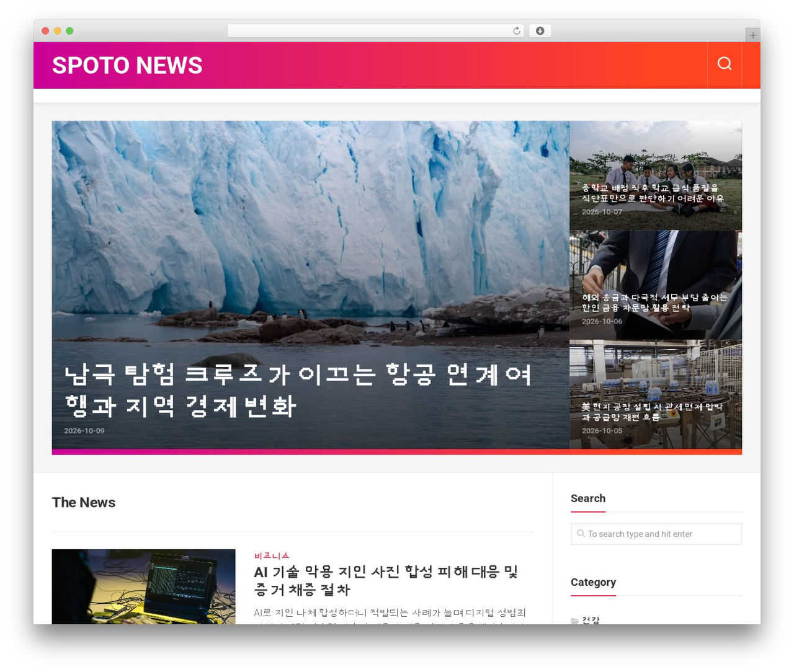This screenshot has width=794, height=672.
Task: Click the 2026-10-06 date text
Action: (602, 321)
